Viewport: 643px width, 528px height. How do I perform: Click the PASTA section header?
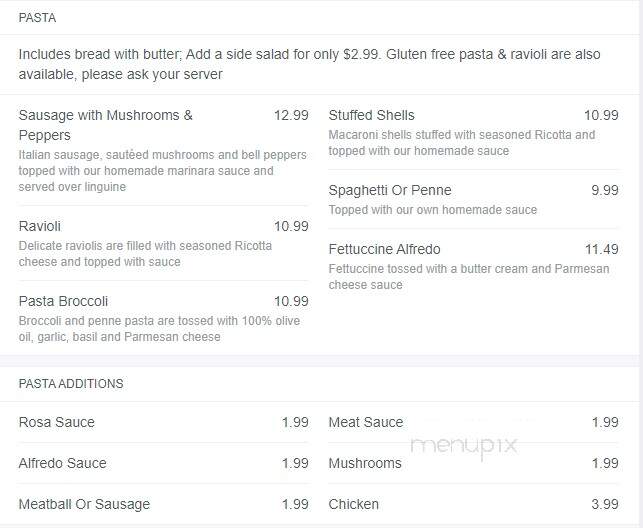click(x=37, y=18)
